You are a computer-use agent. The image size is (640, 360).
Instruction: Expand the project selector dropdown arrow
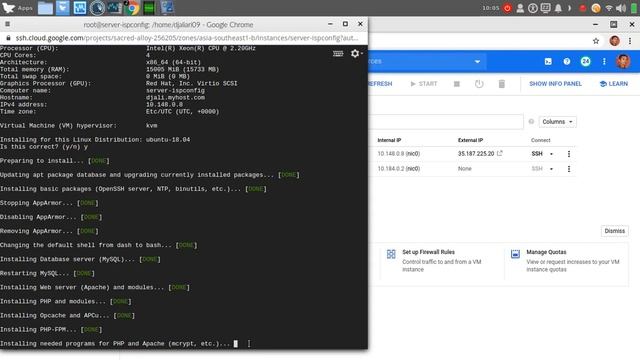point(477,62)
